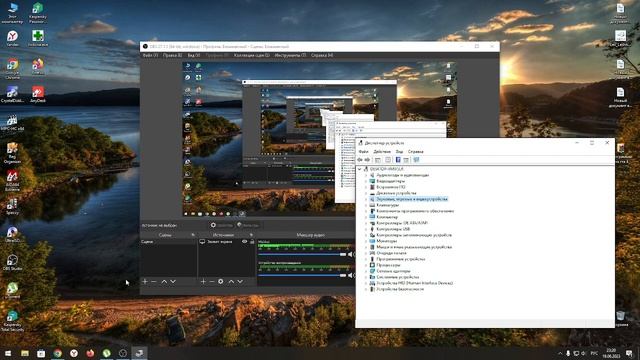Add a new scene with the plus icon in Сцены panel
Viewport: 640px width, 360px height.
coord(144,281)
